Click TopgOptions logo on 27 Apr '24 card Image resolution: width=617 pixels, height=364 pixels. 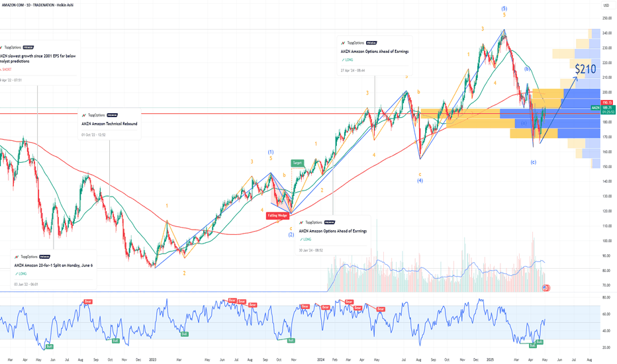pyautogui.click(x=343, y=43)
